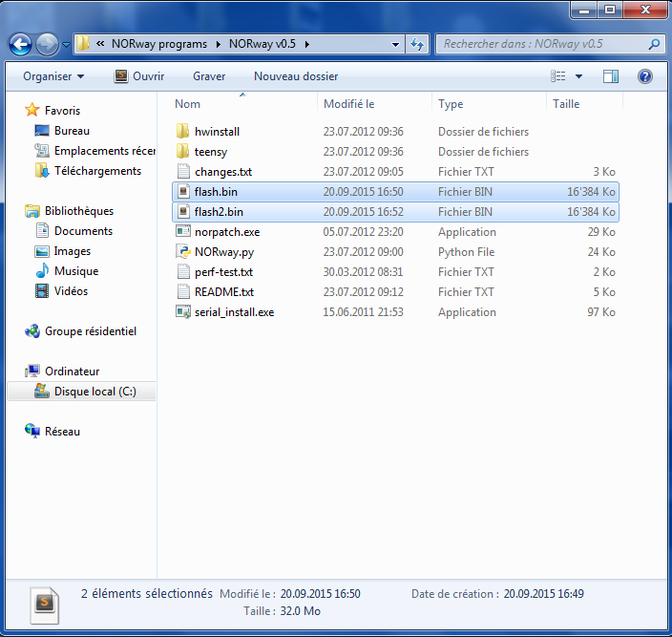Refresh the folder view
672x637 pixels.
417,44
